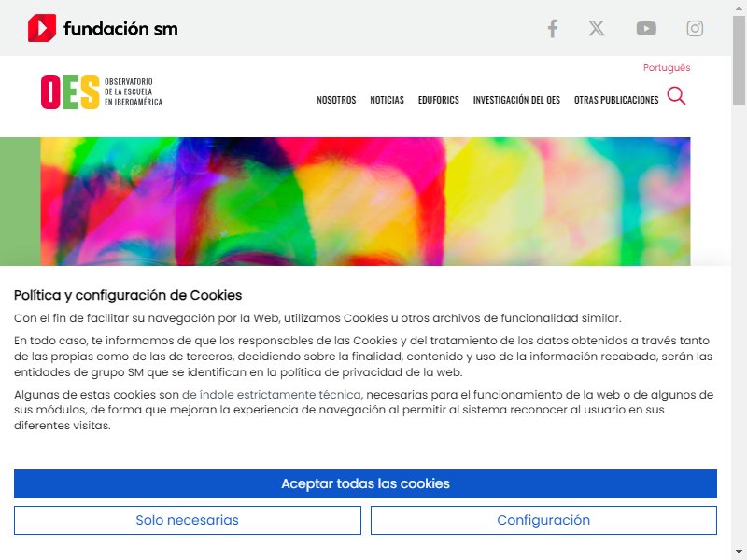Click the OES Observatorio logo

point(102,91)
